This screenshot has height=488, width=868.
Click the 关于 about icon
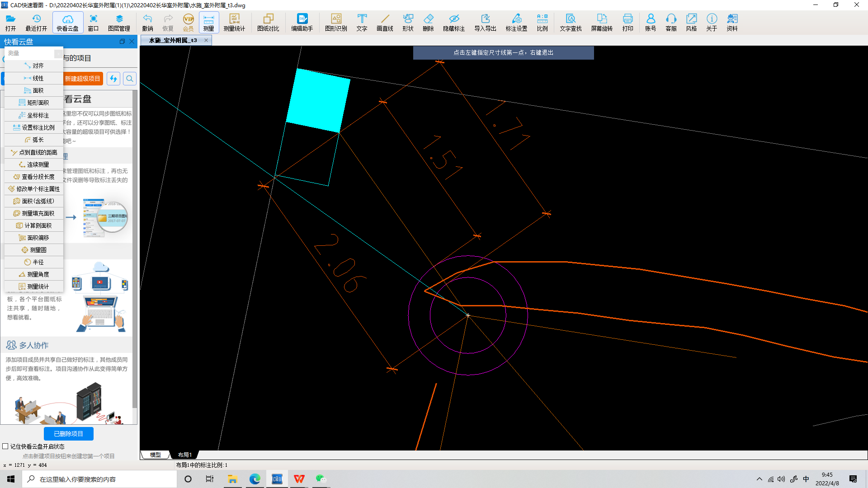click(x=712, y=22)
